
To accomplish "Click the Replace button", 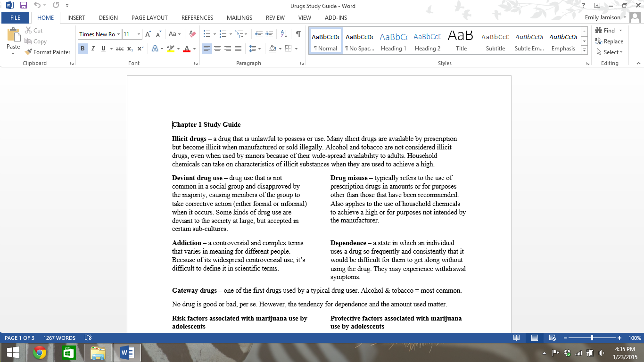I will coord(609,41).
